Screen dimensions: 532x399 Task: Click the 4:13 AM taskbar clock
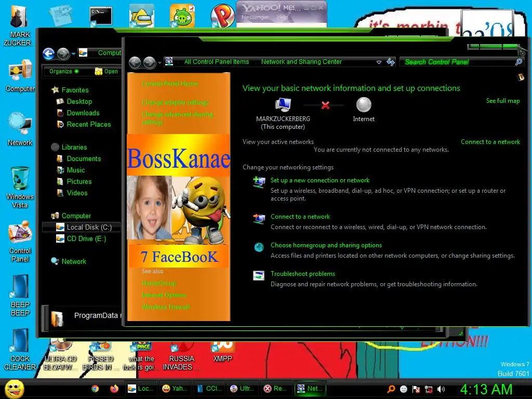(486, 389)
